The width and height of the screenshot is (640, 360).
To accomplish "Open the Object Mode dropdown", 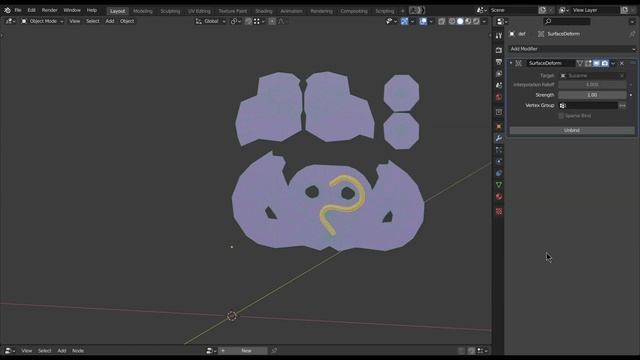I will pos(42,21).
